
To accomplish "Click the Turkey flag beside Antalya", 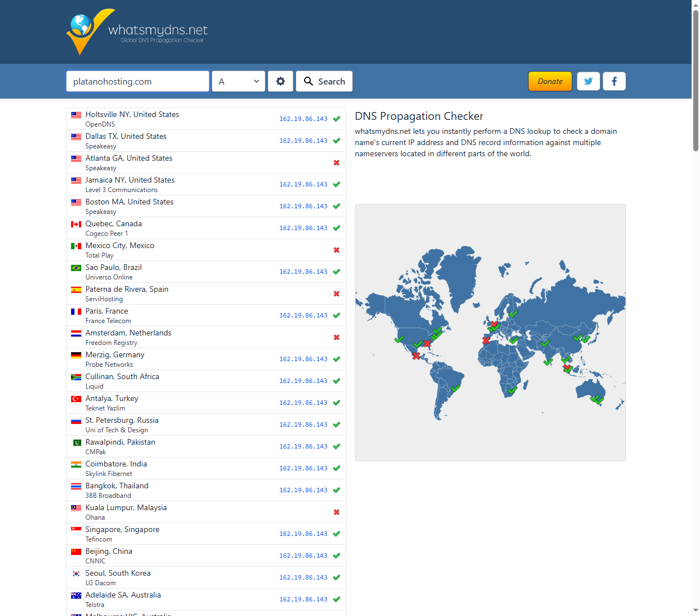I will click(76, 399).
